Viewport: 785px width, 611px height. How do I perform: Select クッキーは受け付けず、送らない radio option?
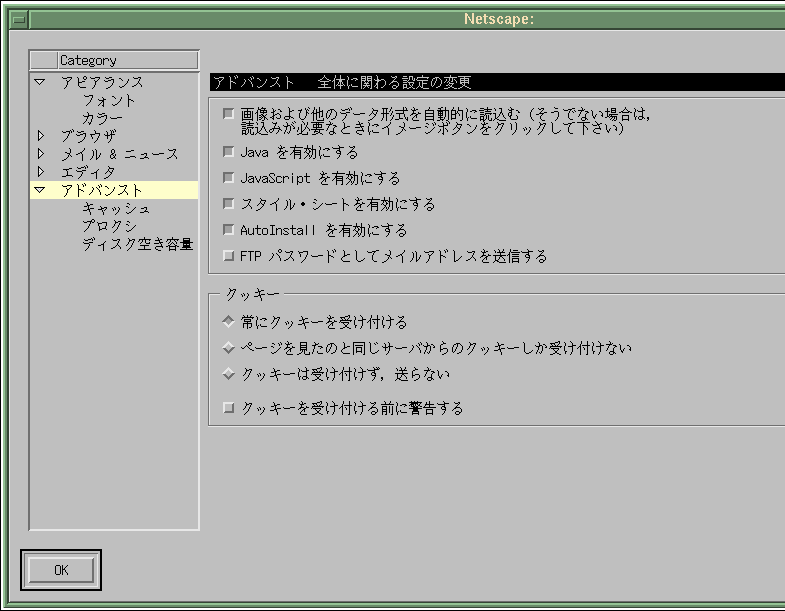coord(228,373)
